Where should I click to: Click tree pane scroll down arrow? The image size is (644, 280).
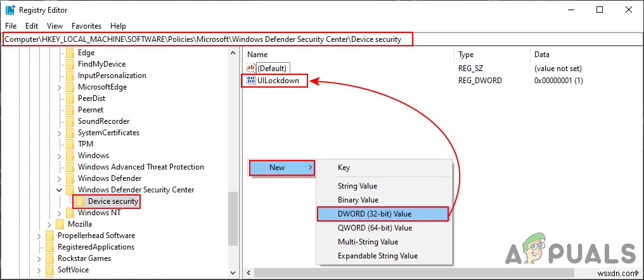[233, 272]
